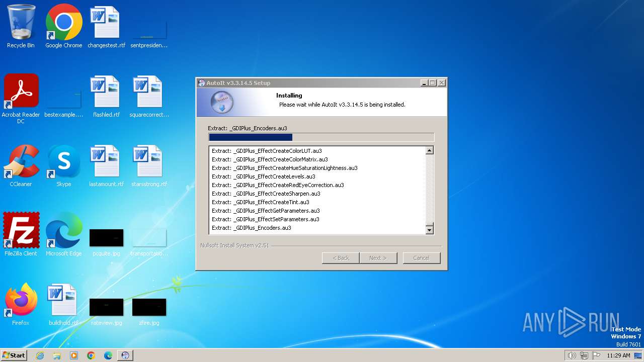Click the disabled Next button
The width and height of the screenshot is (644, 362).
click(378, 258)
